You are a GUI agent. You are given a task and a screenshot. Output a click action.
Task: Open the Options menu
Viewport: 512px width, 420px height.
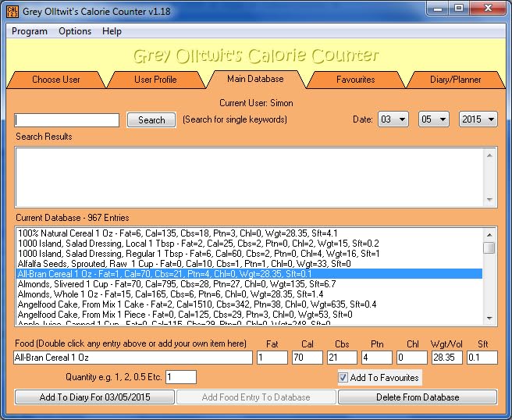[75, 31]
